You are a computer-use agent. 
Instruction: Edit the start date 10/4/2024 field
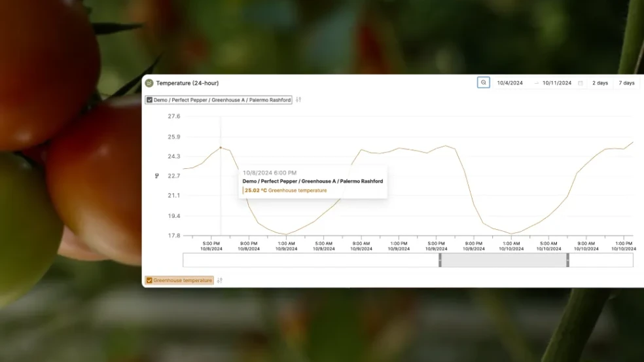[510, 83]
